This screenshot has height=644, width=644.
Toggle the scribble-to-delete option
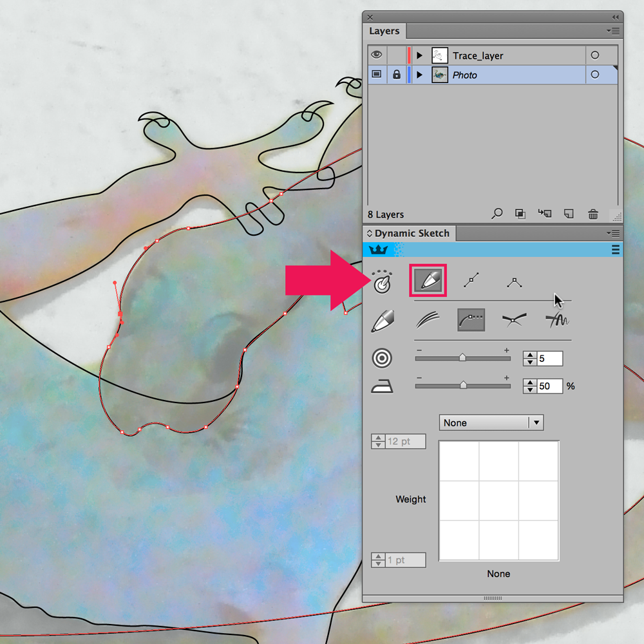point(557,320)
